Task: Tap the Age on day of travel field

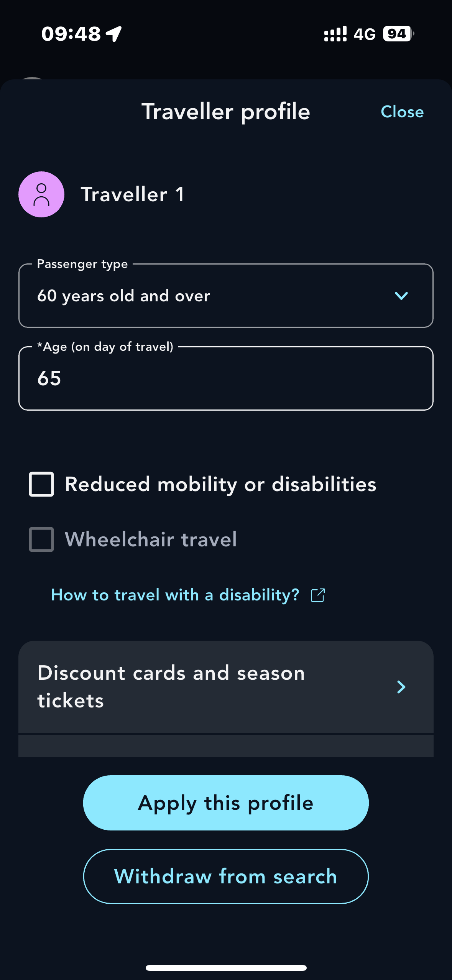Action: pos(226,378)
